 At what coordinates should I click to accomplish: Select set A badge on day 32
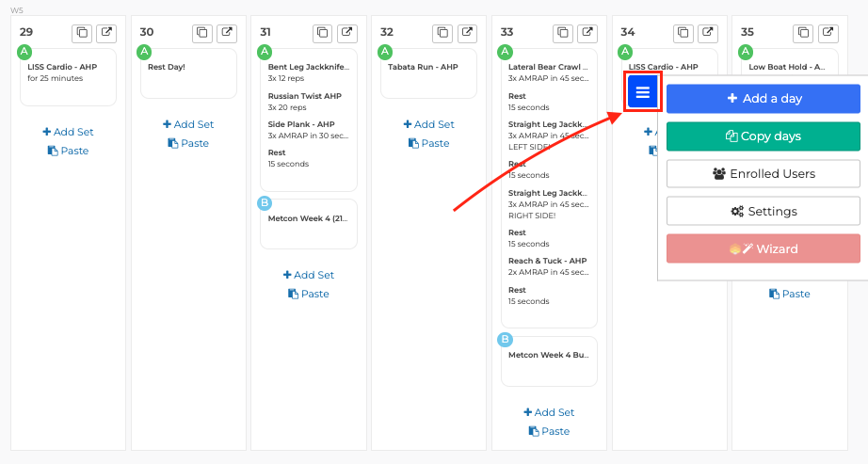coord(385,52)
